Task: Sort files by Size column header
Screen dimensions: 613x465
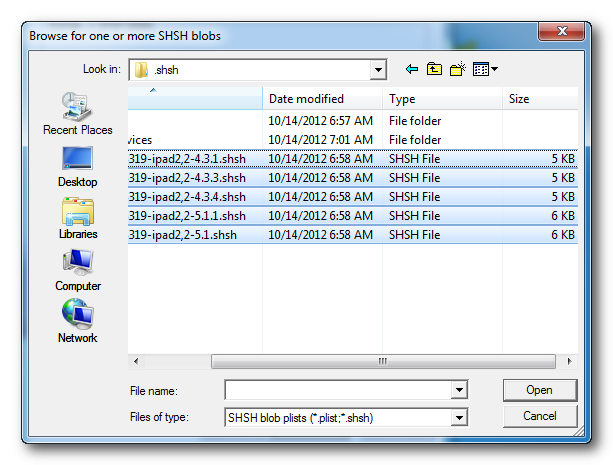Action: [x=539, y=99]
